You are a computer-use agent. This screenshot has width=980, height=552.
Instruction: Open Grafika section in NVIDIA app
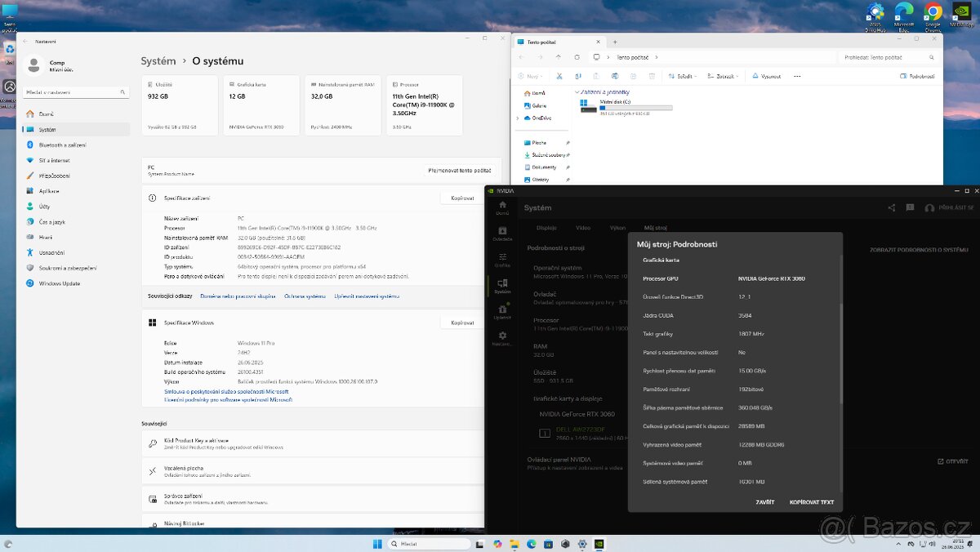tap(502, 260)
